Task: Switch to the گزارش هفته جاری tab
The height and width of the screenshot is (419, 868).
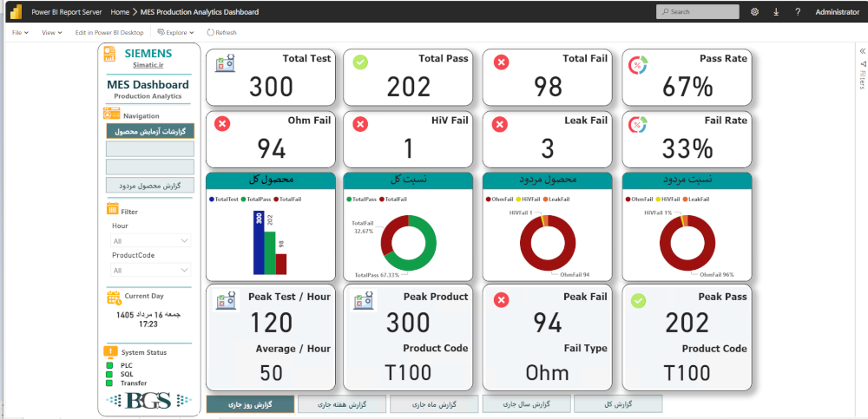Action: (341, 404)
